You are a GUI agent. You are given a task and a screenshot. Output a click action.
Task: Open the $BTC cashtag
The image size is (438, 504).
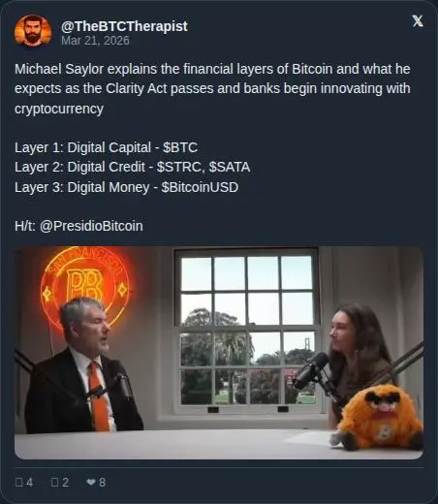pyautogui.click(x=180, y=147)
